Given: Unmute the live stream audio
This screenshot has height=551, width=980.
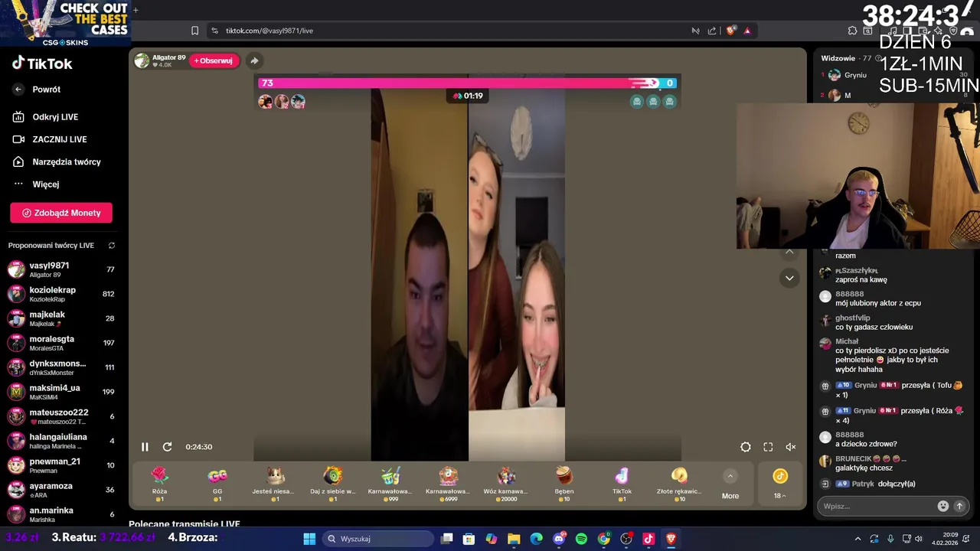Looking at the screenshot, I should point(791,447).
